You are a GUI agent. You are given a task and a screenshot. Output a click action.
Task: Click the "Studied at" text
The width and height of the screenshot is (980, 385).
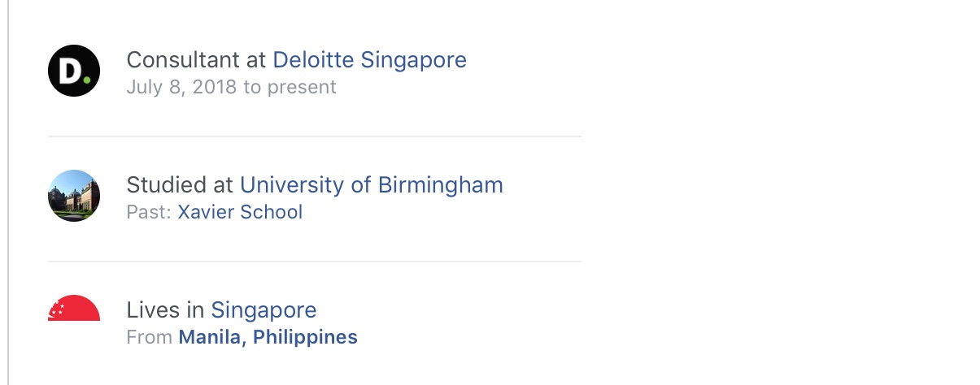click(x=181, y=184)
